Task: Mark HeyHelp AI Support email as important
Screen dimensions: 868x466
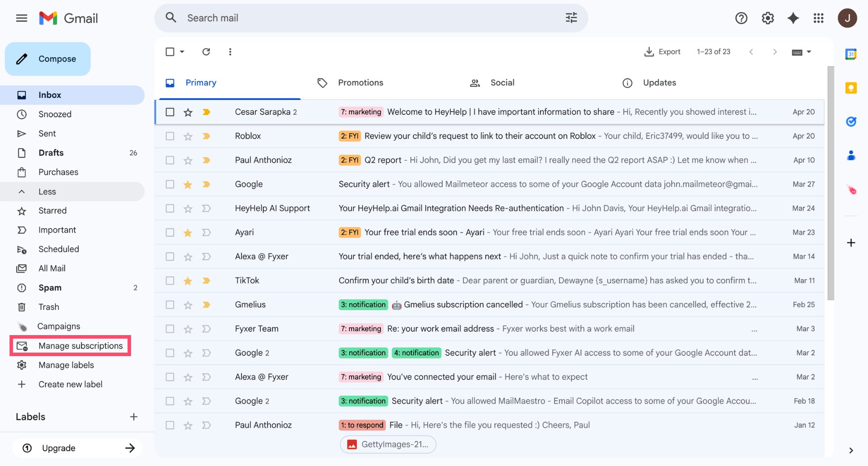Action: click(x=206, y=209)
